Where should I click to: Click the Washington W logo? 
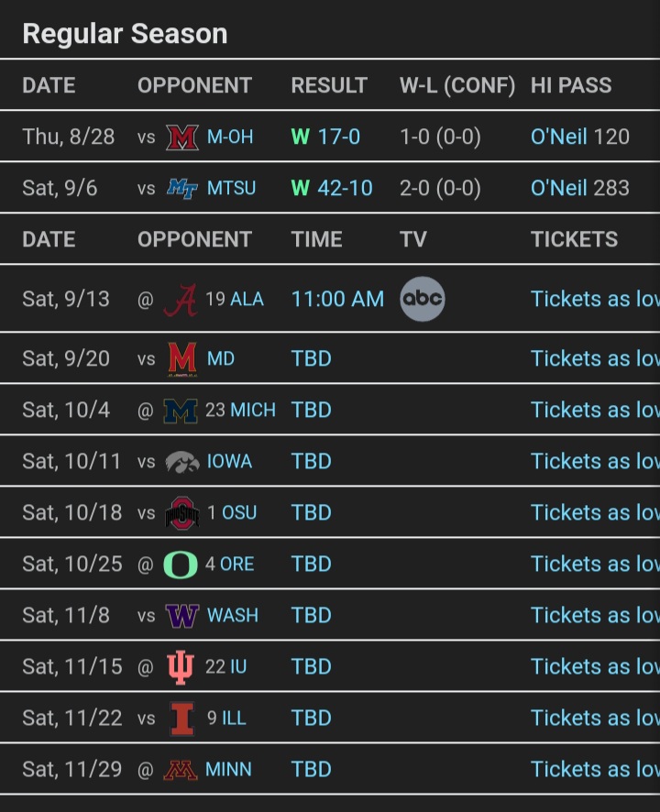tap(182, 616)
